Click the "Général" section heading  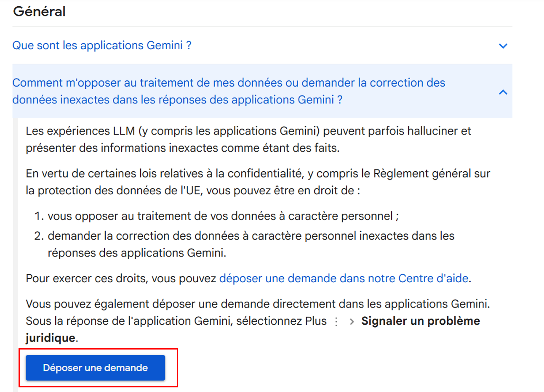40,11
